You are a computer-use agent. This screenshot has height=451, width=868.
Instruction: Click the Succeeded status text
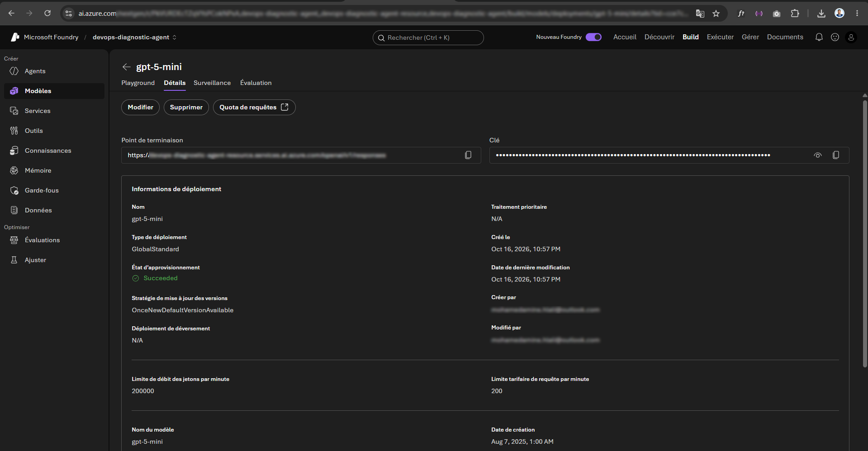click(x=161, y=278)
